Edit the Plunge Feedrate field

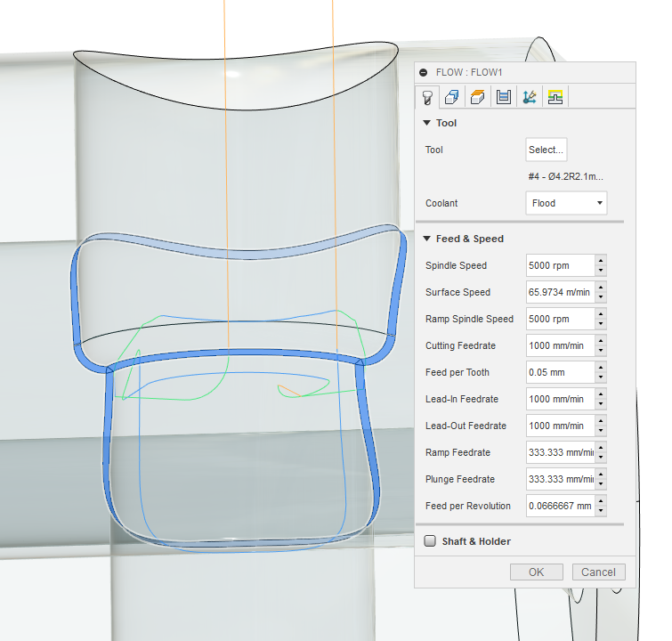(x=560, y=479)
